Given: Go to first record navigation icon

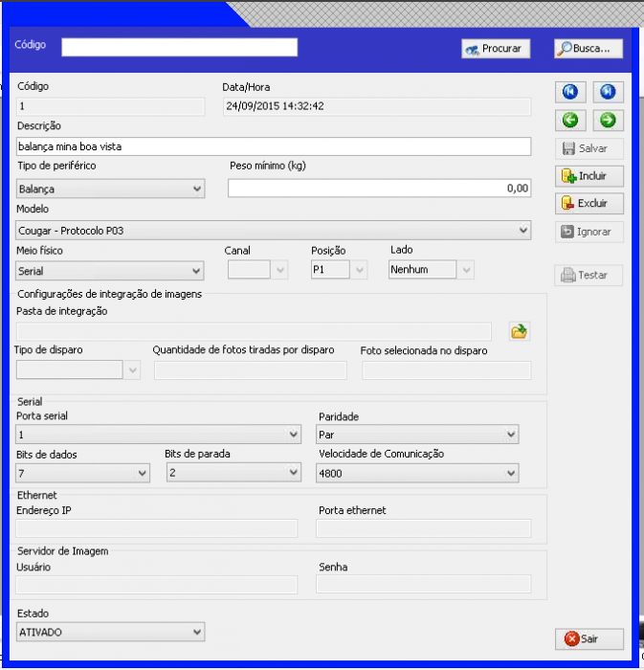Looking at the screenshot, I should tap(570, 92).
